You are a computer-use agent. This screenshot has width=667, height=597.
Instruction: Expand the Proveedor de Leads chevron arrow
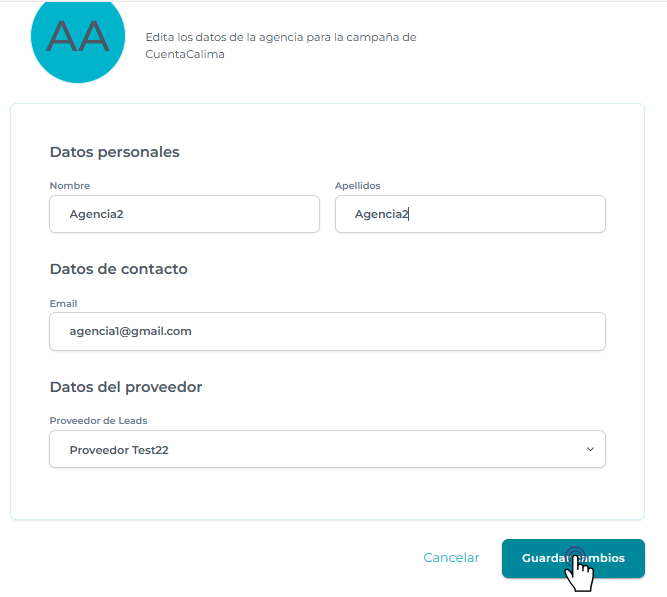tap(590, 449)
